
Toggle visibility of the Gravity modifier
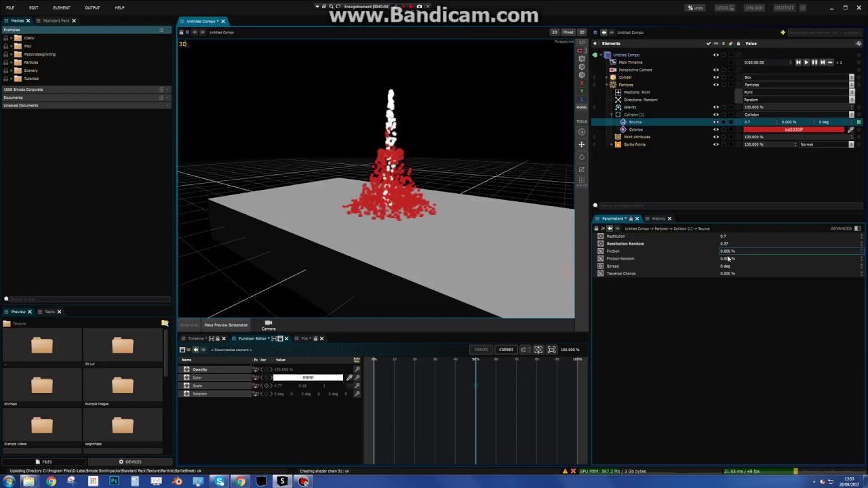click(716, 107)
